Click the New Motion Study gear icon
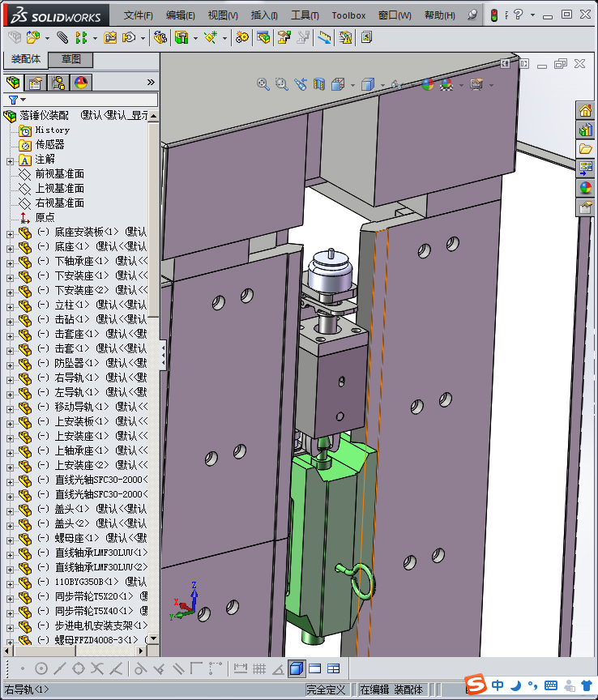The image size is (598, 700). 242,37
